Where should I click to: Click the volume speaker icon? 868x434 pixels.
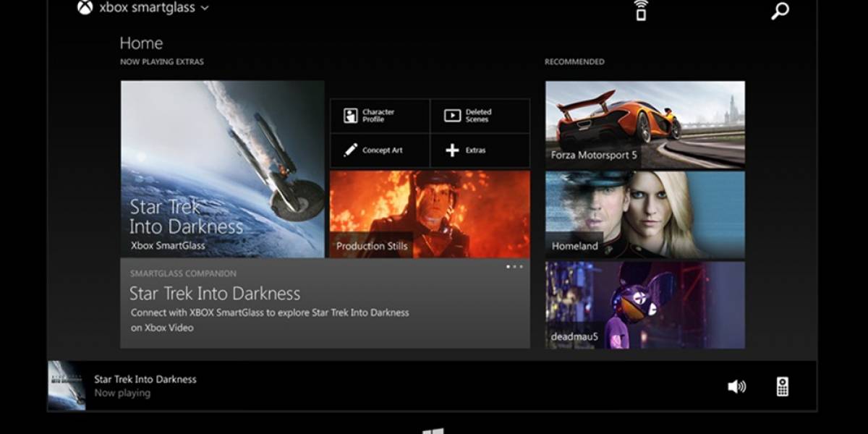pyautogui.click(x=736, y=387)
